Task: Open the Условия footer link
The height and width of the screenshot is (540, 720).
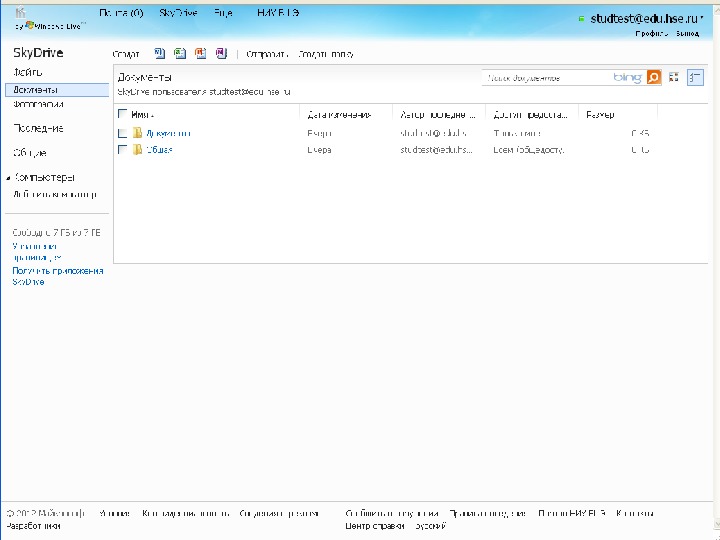Action: coord(115,513)
